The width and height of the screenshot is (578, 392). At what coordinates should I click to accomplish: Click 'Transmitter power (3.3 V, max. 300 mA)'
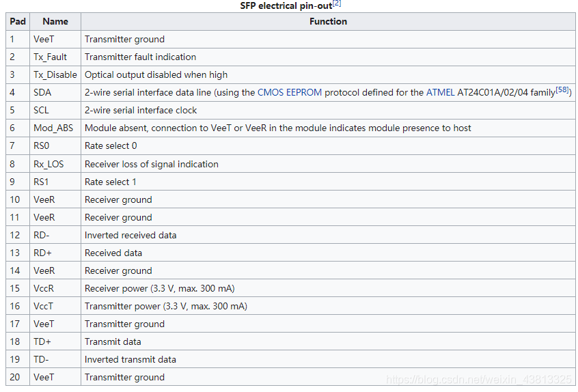tap(165, 306)
